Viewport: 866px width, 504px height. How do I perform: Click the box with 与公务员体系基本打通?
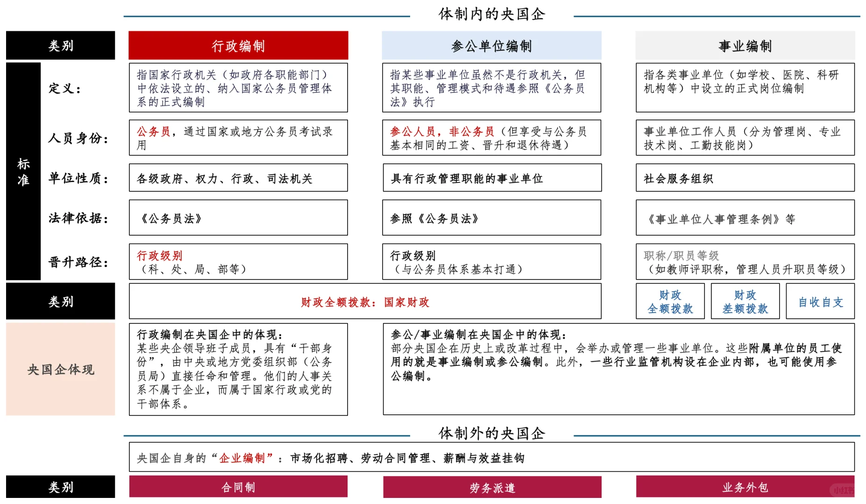point(491,262)
